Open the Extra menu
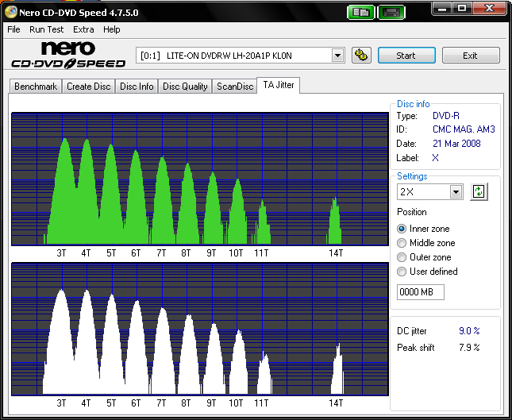Viewport: 512px width, 420px height. (x=83, y=29)
